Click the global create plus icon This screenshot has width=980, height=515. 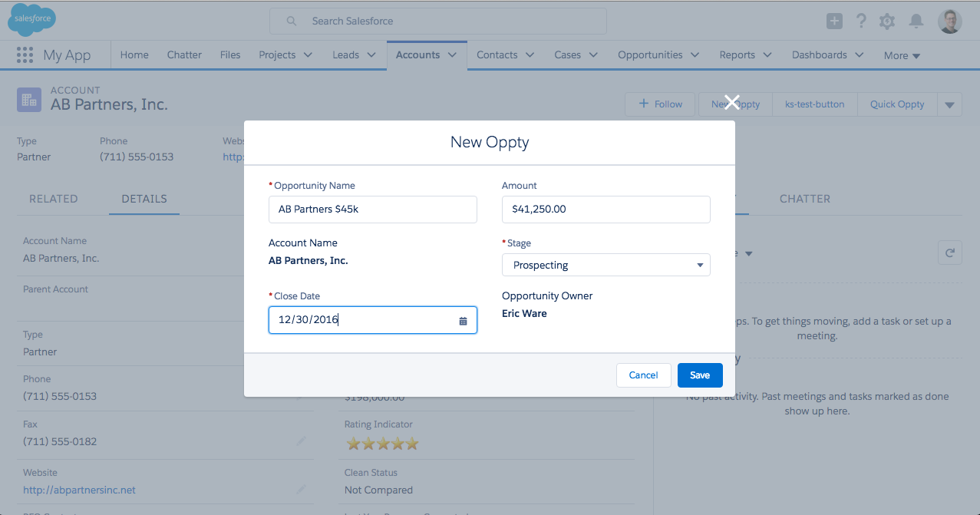pos(834,21)
